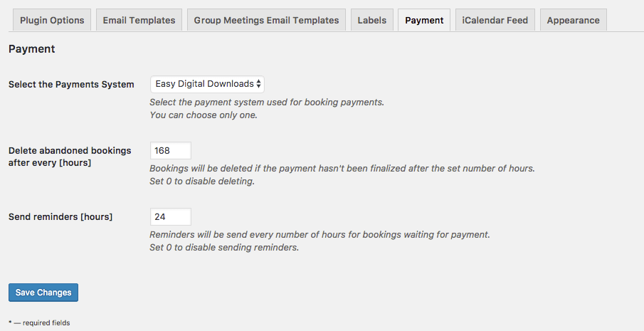Go to Group Meetings Email Templates tab
Screen dimensions: 644x331
(266, 20)
